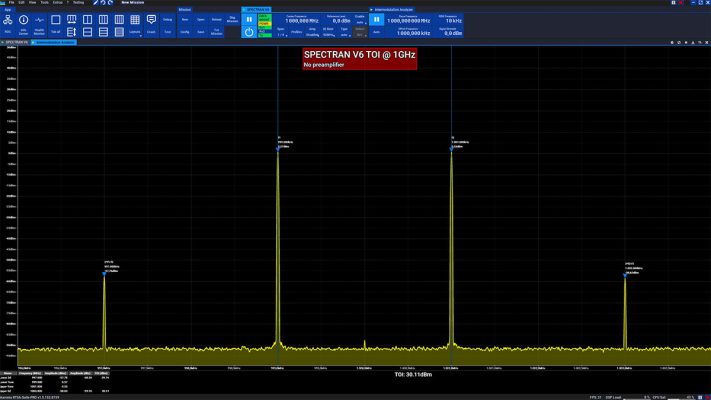The width and height of the screenshot is (711, 400).
Task: Open the Enable Auto dropdown
Action: 360,22
